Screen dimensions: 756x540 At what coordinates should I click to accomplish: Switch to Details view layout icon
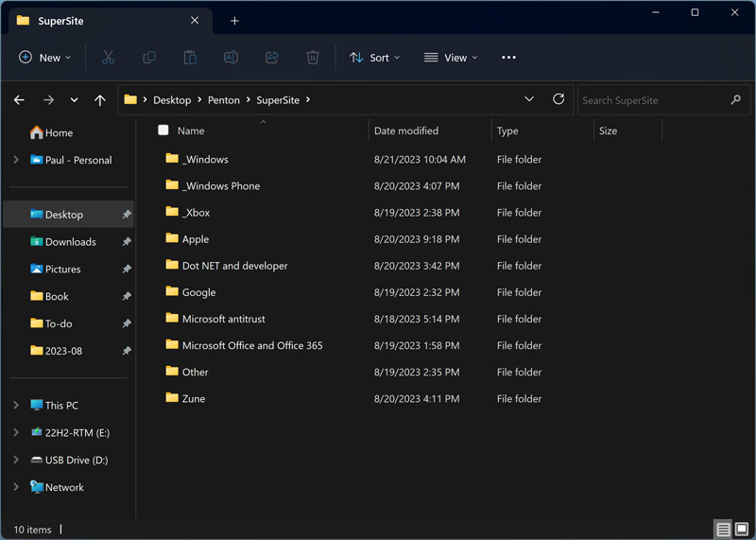(x=723, y=530)
